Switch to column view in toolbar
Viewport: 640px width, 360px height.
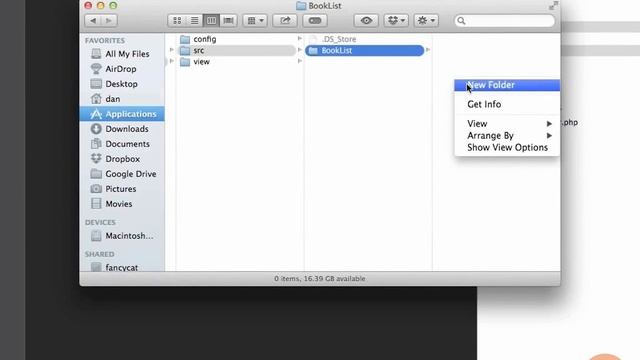[211, 20]
